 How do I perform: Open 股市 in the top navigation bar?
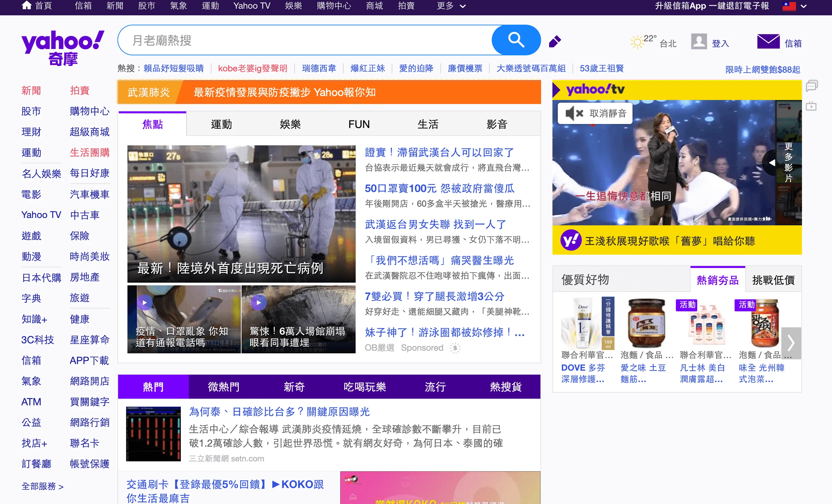pyautogui.click(x=146, y=6)
